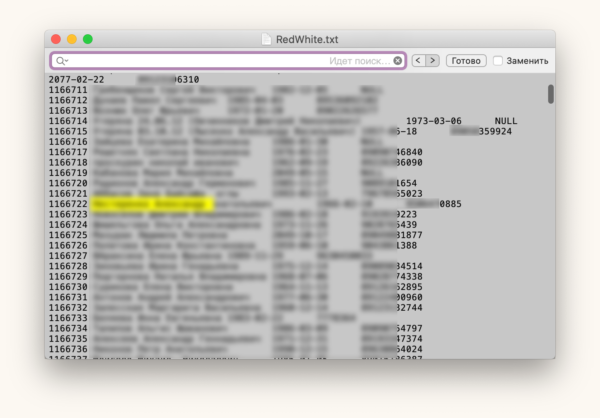Click the vertical scrollbar thumb
Screen dimensions: 600x418
click(551, 94)
